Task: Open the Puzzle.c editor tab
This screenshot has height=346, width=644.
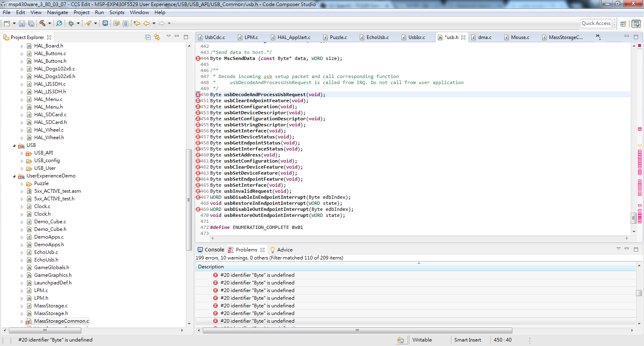Action: 338,37
